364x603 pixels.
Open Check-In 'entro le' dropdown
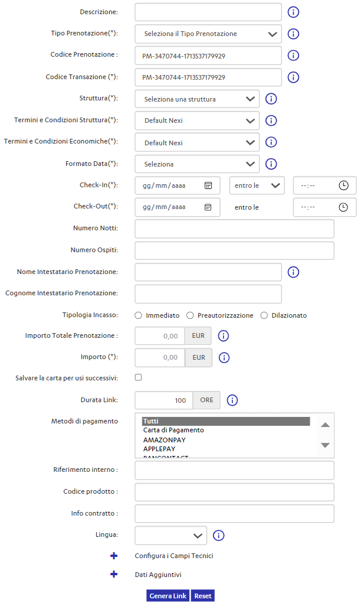pyautogui.click(x=257, y=186)
